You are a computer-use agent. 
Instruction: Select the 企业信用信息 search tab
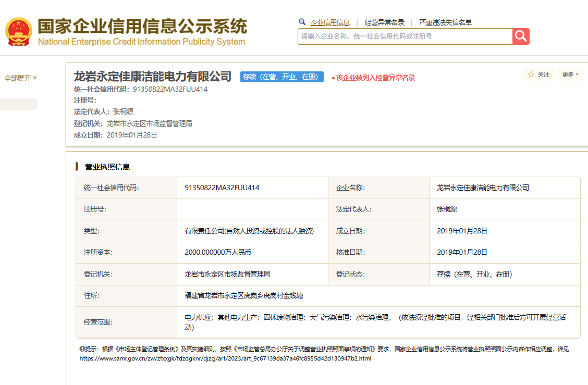pyautogui.click(x=330, y=22)
